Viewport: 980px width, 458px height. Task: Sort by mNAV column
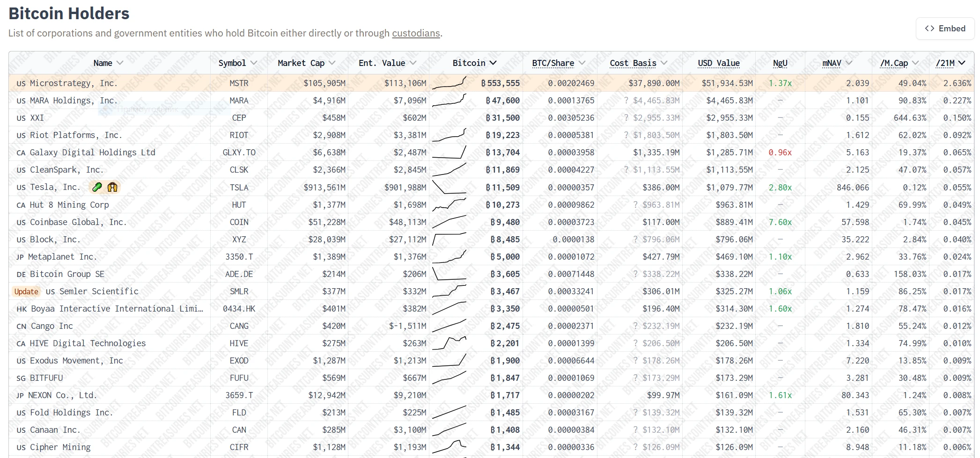coord(837,63)
